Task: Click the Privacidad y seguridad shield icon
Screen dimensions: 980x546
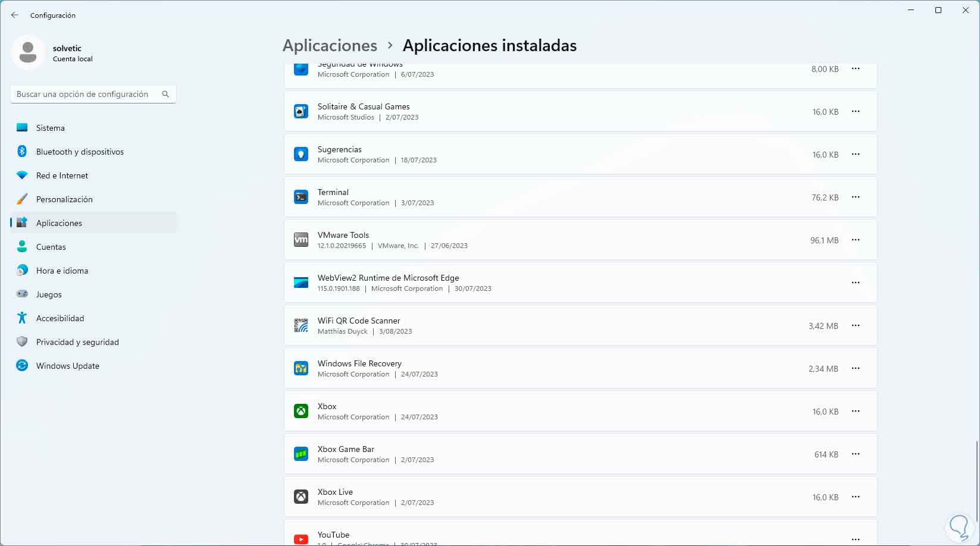Action: (22, 342)
